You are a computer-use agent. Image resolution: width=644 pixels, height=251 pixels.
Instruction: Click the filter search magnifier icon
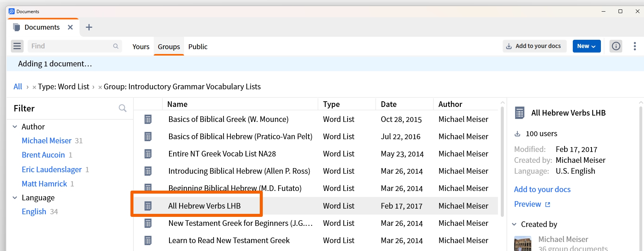point(122,108)
